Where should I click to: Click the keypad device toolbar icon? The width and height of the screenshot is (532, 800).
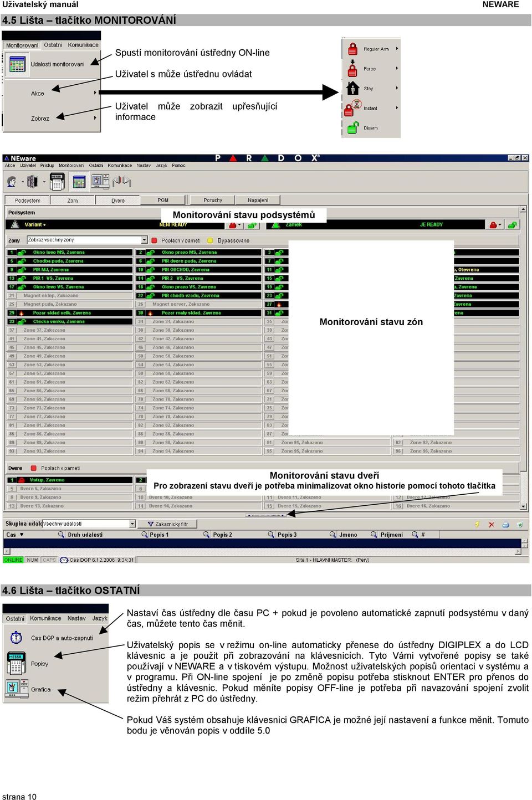coord(57,181)
